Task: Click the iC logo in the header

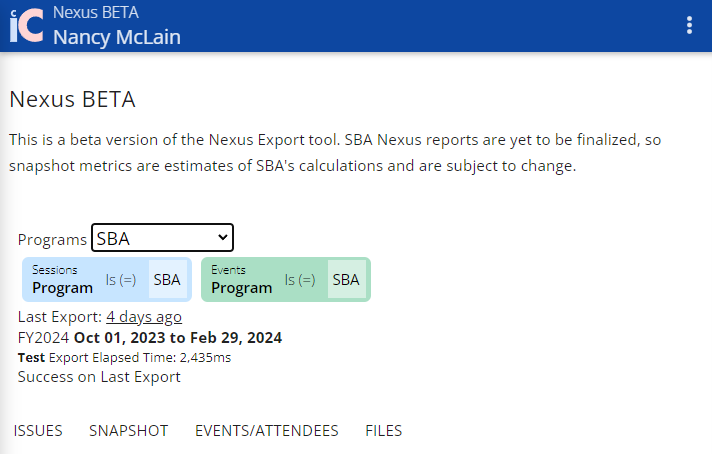Action: pos(26,26)
